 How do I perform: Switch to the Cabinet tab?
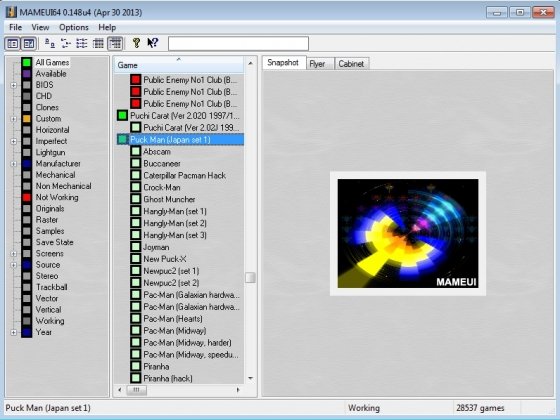click(351, 64)
